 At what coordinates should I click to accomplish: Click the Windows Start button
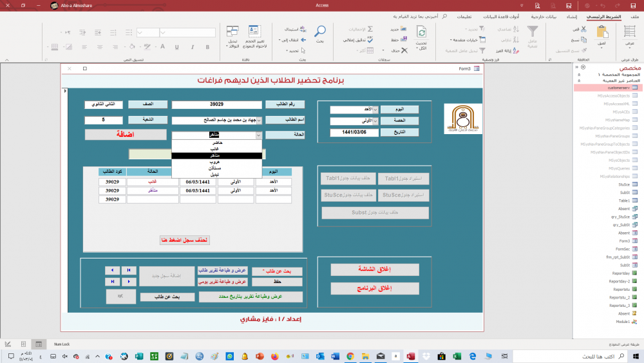[x=636, y=357]
